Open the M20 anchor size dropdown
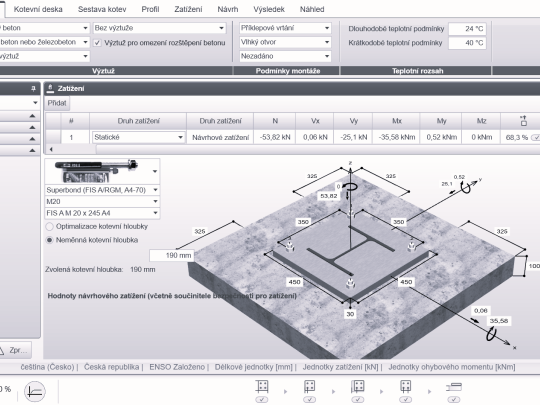Viewport: 540px width, 405px height. (102, 201)
